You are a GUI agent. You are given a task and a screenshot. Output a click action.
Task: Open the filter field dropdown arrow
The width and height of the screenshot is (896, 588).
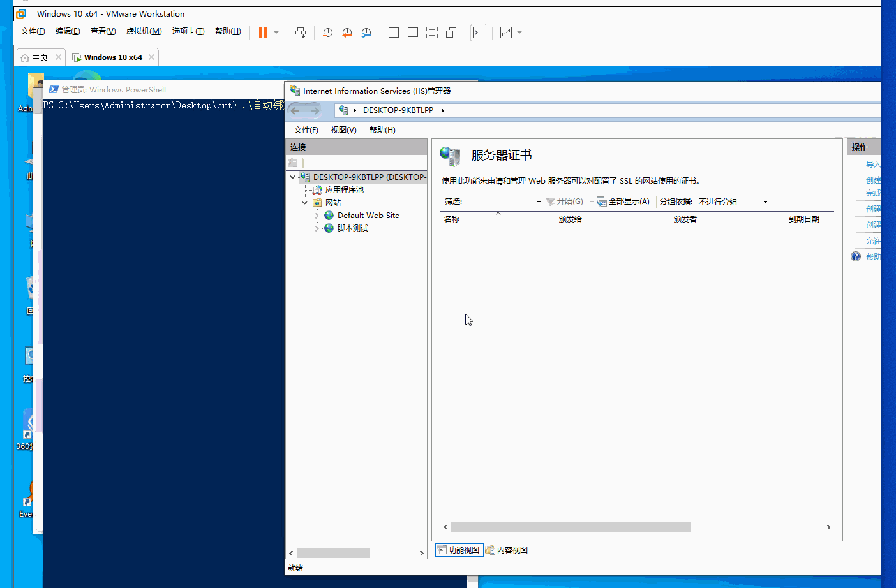[x=539, y=202]
